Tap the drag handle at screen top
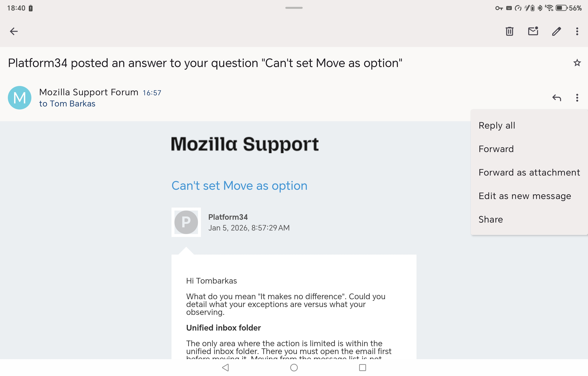 [x=294, y=8]
